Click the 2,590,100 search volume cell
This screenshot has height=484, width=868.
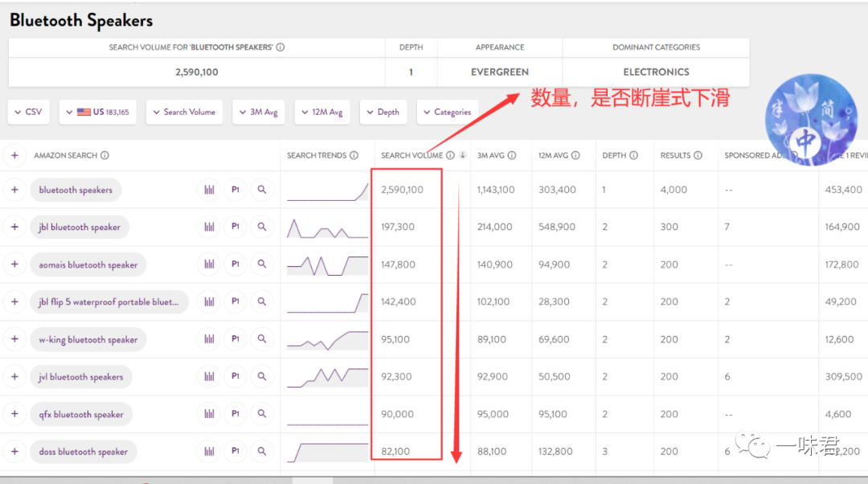click(x=403, y=190)
